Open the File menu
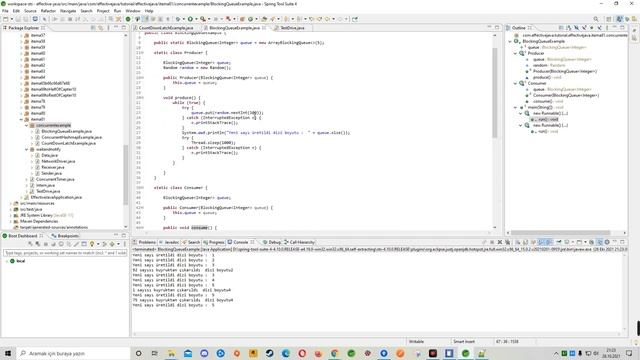Viewport: 640px width, 360px height. point(5,11)
